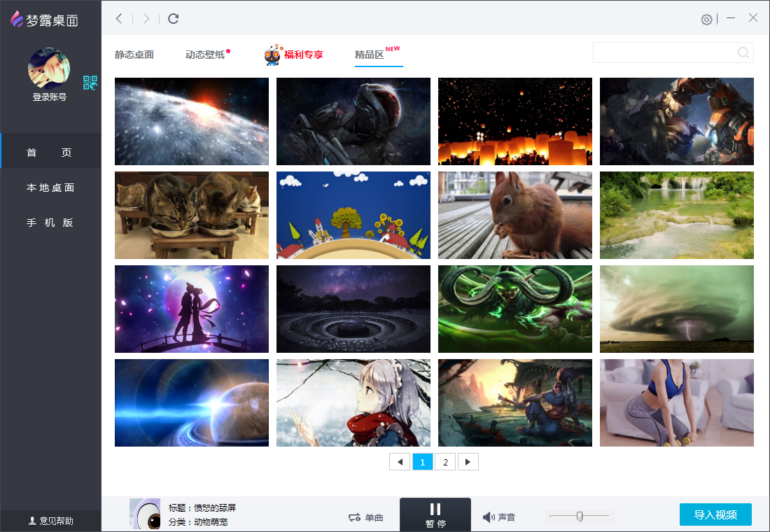770x532 pixels.
Task: Go to the previous page arrow
Action: 400,462
